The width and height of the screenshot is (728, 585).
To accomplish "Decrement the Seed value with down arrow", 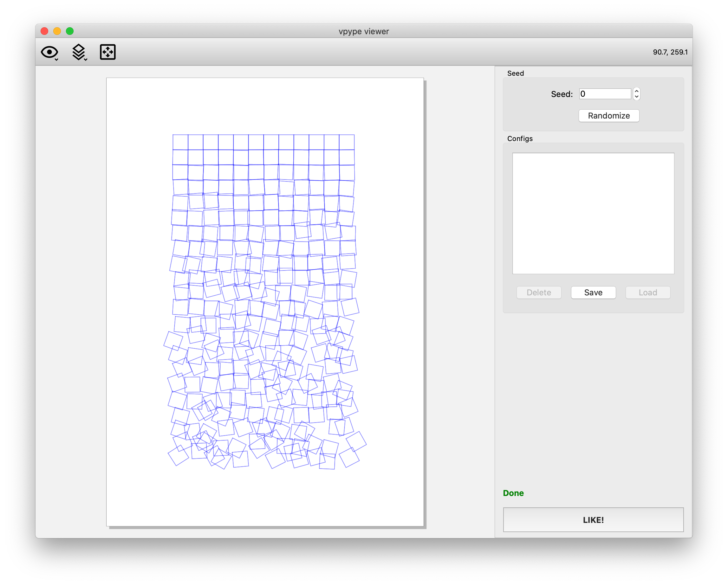I will 636,97.
